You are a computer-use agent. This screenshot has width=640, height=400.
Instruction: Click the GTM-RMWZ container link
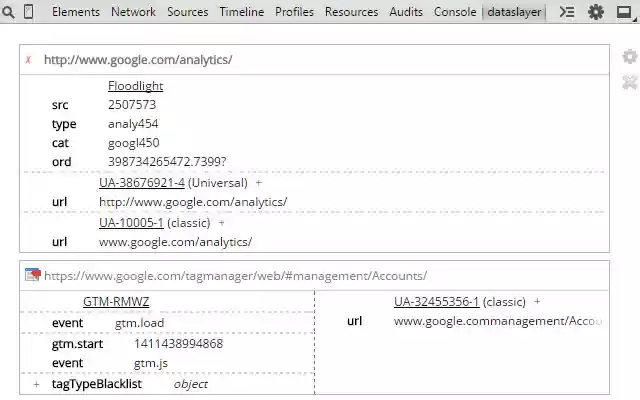(x=116, y=302)
